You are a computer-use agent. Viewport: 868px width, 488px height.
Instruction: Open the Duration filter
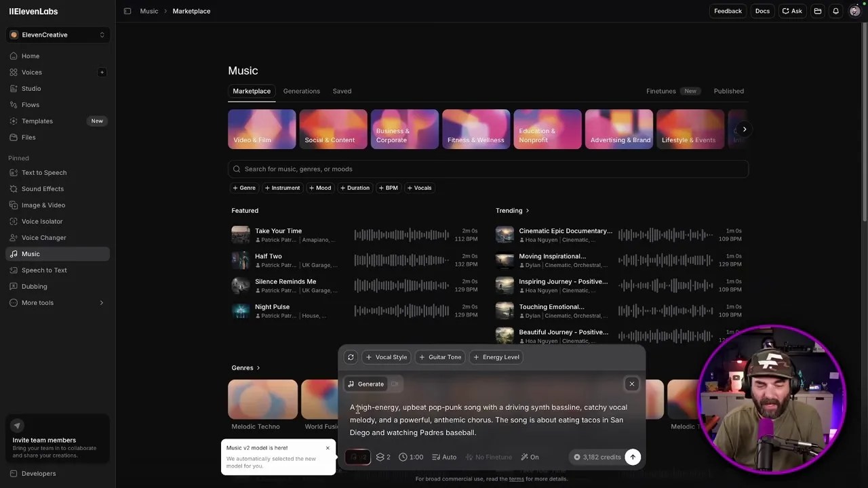point(355,188)
